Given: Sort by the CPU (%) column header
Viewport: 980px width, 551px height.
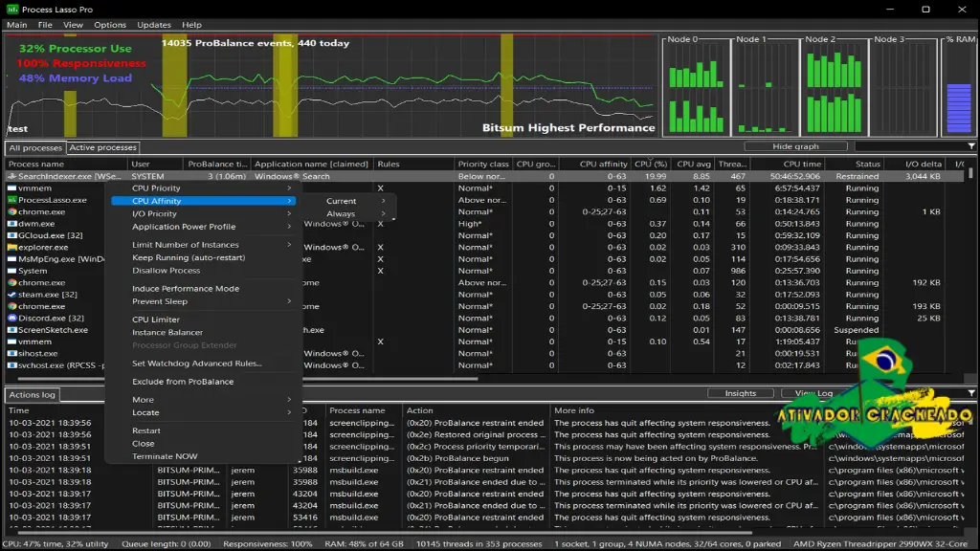Looking at the screenshot, I should coord(651,165).
